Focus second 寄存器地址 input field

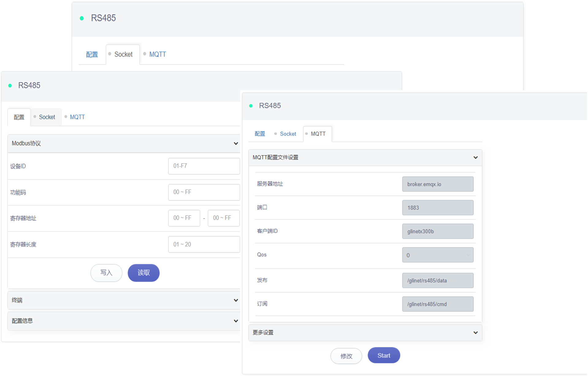pyautogui.click(x=223, y=218)
